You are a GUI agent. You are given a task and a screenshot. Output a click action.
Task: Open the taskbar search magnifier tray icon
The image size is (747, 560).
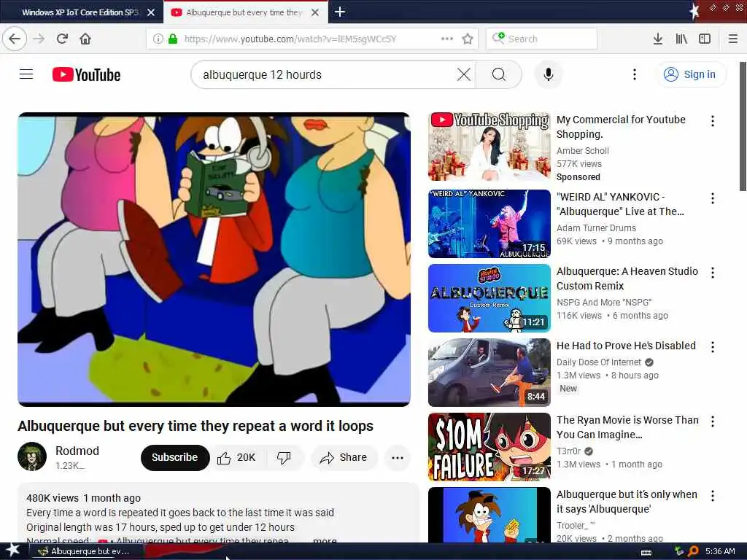pyautogui.click(x=693, y=551)
